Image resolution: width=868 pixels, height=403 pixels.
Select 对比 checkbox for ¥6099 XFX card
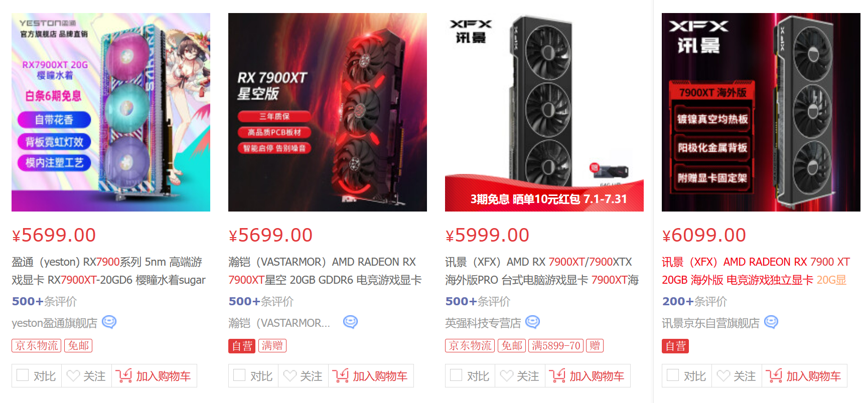click(673, 375)
